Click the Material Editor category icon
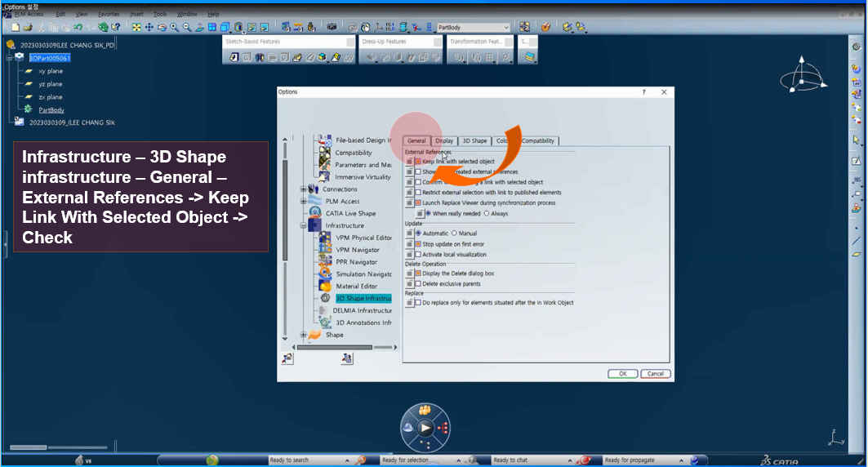Screen dimensions: 868x467 click(x=325, y=286)
